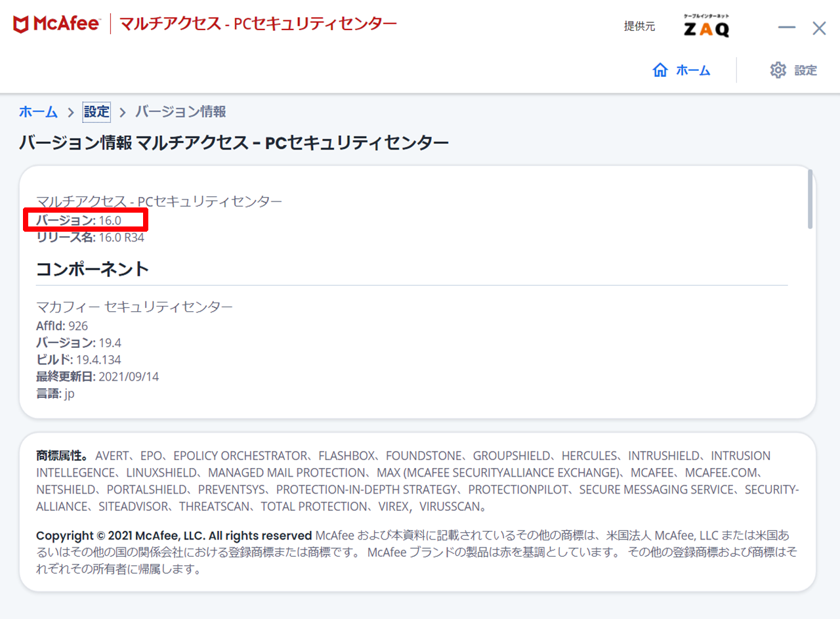Image resolution: width=840 pixels, height=619 pixels.
Task: Close the McAfee window
Action: coord(819,28)
